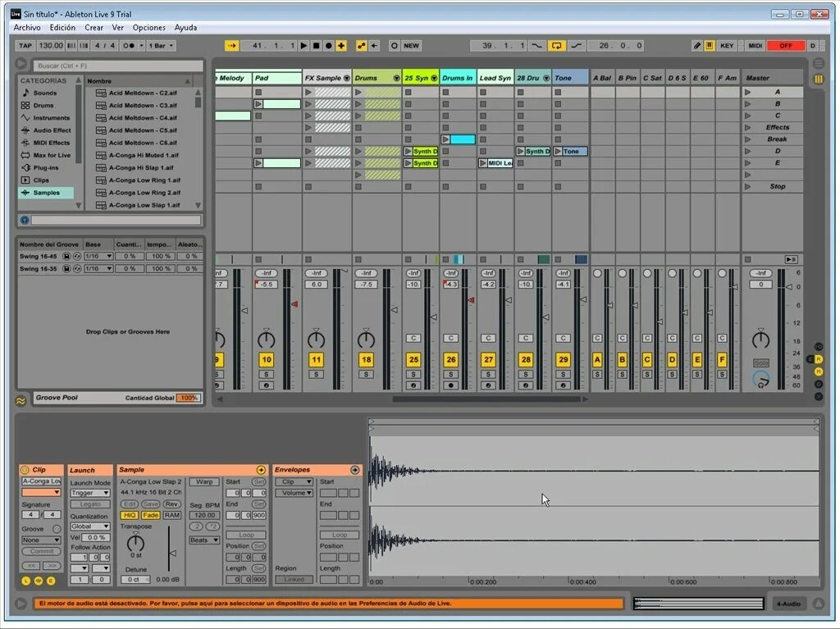Click Sample box toggle arrow icon
Viewport: 840px width, 629px height.
(261, 470)
